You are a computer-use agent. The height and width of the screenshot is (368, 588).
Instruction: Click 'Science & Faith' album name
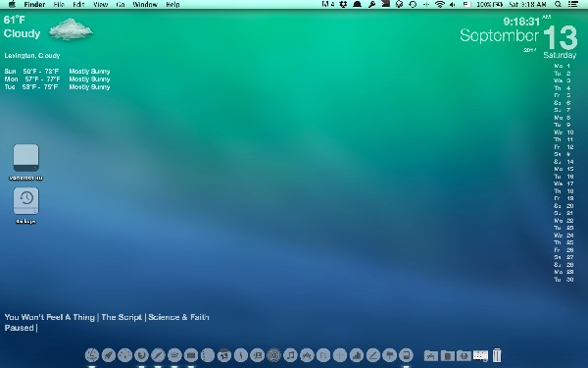178,317
